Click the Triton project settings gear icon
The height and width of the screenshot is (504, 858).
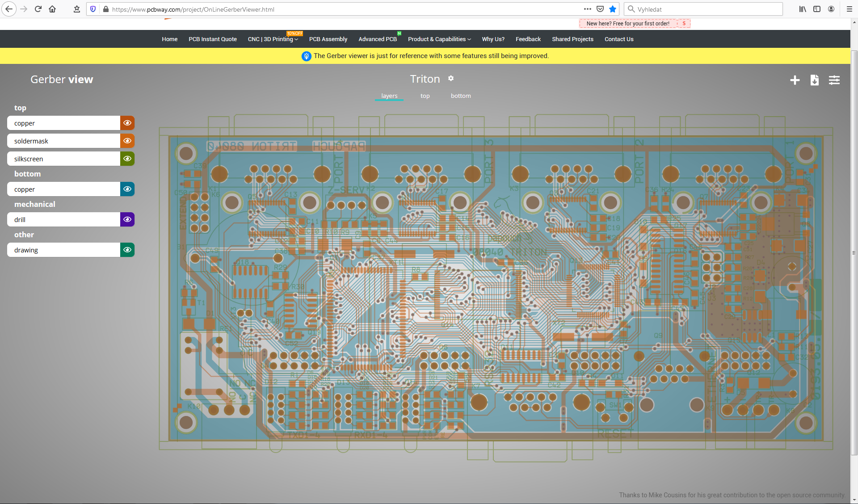pyautogui.click(x=450, y=78)
